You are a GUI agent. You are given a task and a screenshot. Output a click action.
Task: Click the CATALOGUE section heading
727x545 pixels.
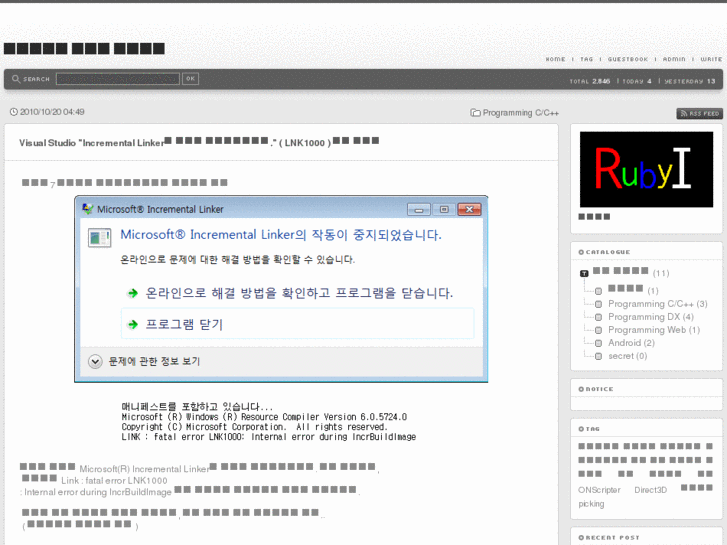point(604,252)
